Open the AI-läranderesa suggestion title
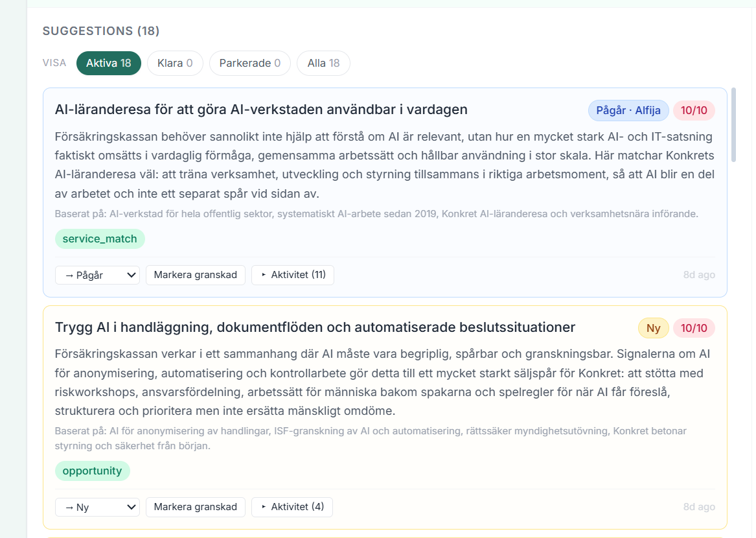This screenshot has width=756, height=538. (x=261, y=110)
